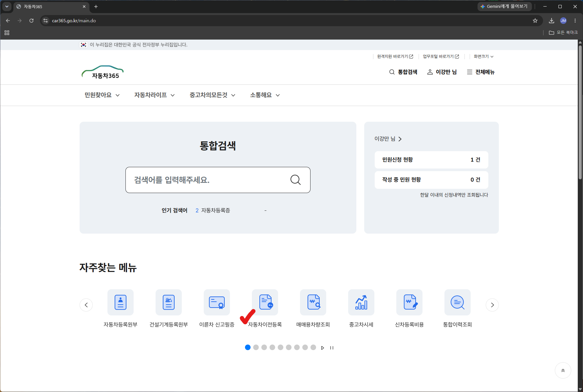Select the first carousel page dot
Screen dimensions: 583x392
coord(248,347)
